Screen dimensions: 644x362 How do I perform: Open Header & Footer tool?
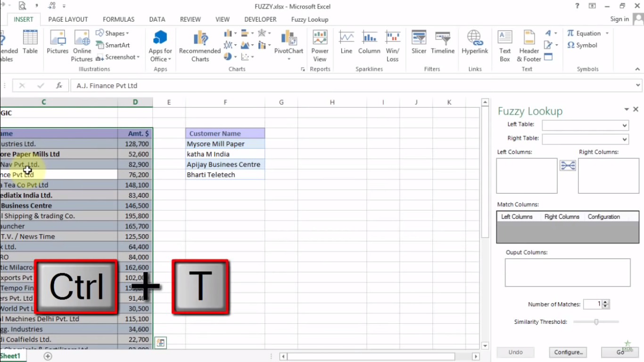tap(529, 46)
